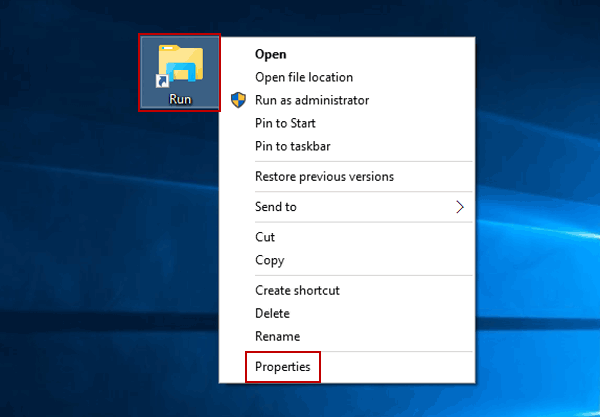Select Restore previous versions

347,177
